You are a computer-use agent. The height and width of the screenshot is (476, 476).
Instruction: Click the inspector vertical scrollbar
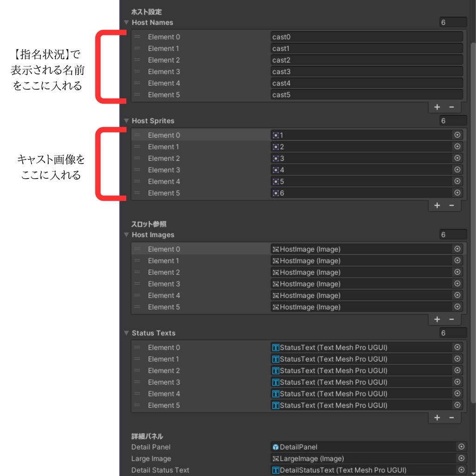[x=473, y=223]
